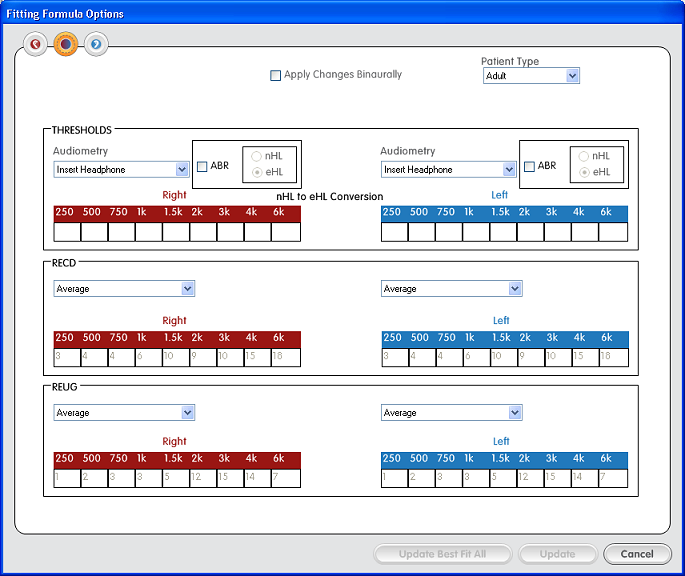Choose nHL radio for right ear
This screenshot has width=685, height=576.
click(x=256, y=156)
